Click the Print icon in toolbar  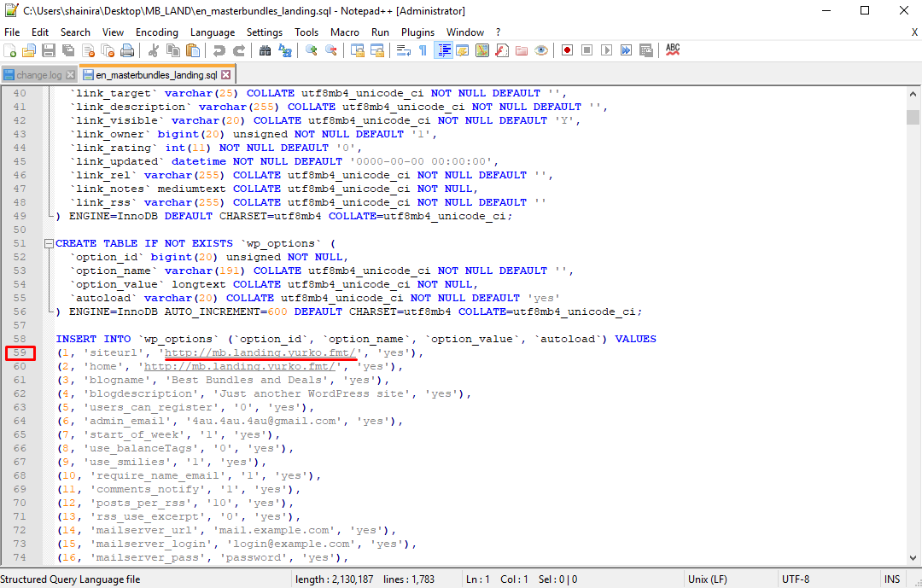127,51
